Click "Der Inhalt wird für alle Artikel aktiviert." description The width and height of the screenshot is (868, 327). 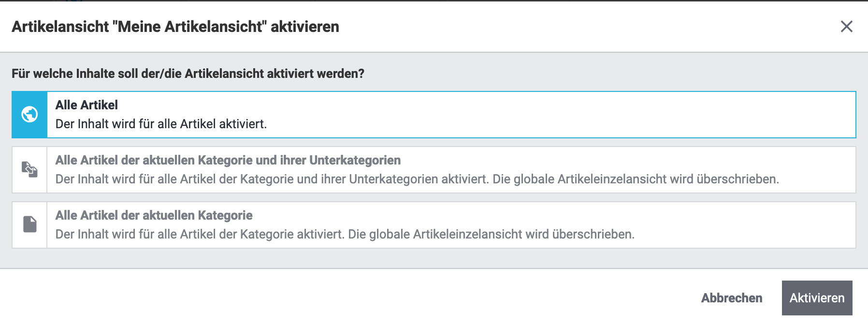tap(161, 124)
